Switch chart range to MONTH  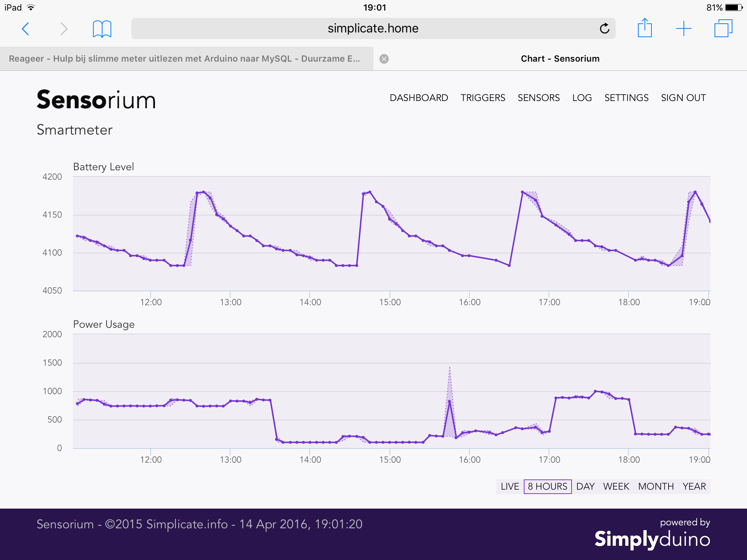656,486
